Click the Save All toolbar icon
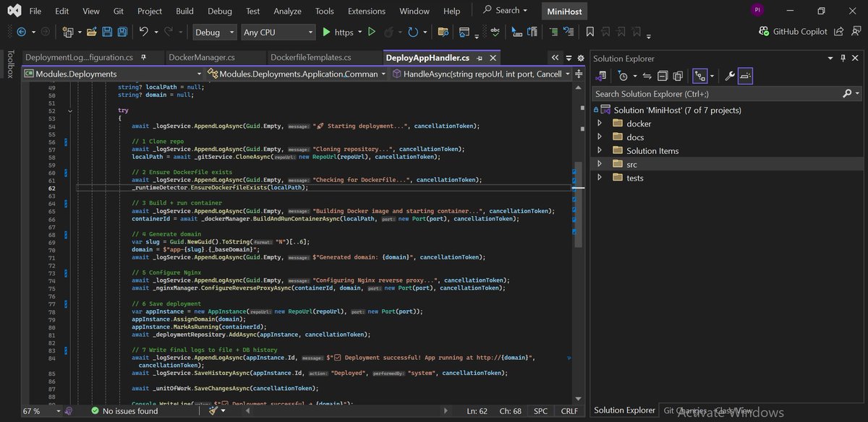The width and height of the screenshot is (868, 422). coord(122,32)
